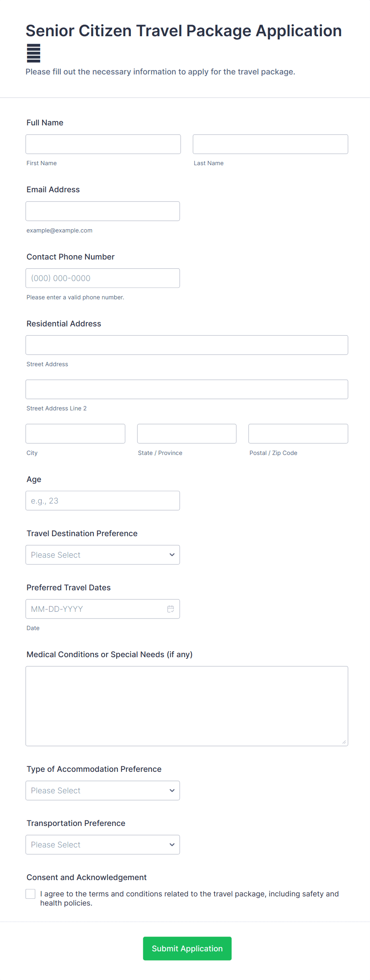Click Street Address Line 2 field
The width and height of the screenshot is (370, 980).
(187, 389)
